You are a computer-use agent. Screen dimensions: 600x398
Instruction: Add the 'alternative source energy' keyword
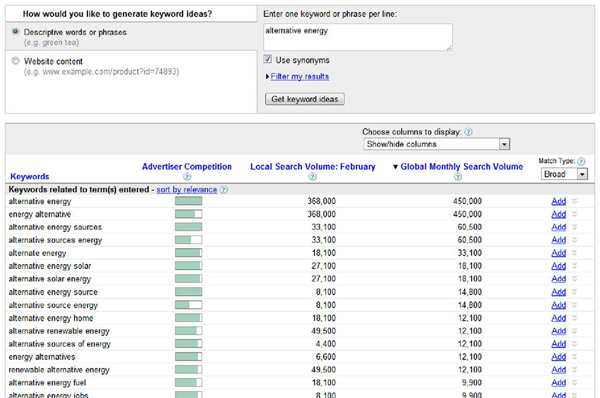[x=559, y=305]
